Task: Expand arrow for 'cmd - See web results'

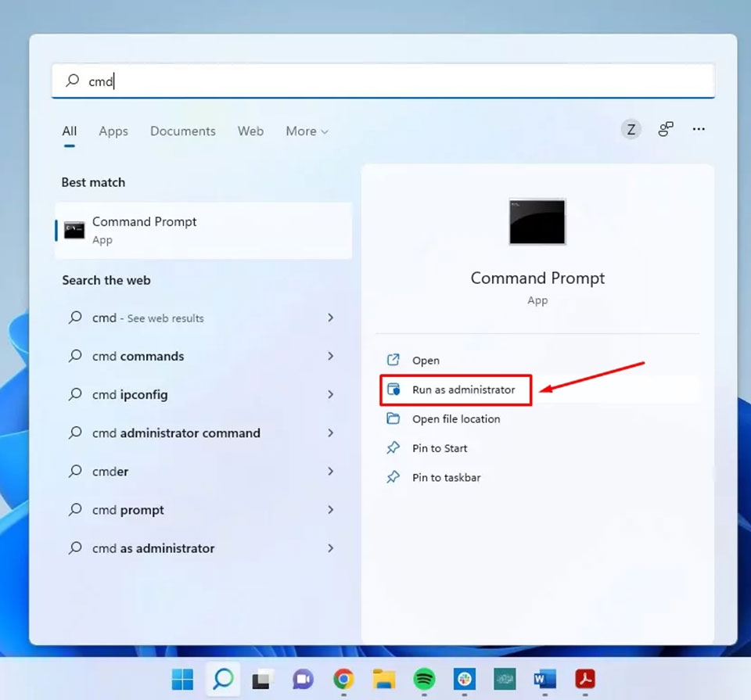Action: point(330,318)
